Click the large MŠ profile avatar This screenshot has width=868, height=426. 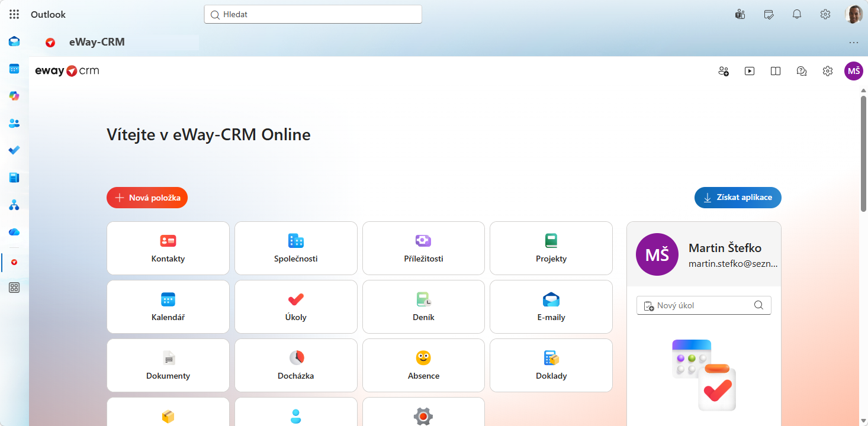(x=657, y=254)
